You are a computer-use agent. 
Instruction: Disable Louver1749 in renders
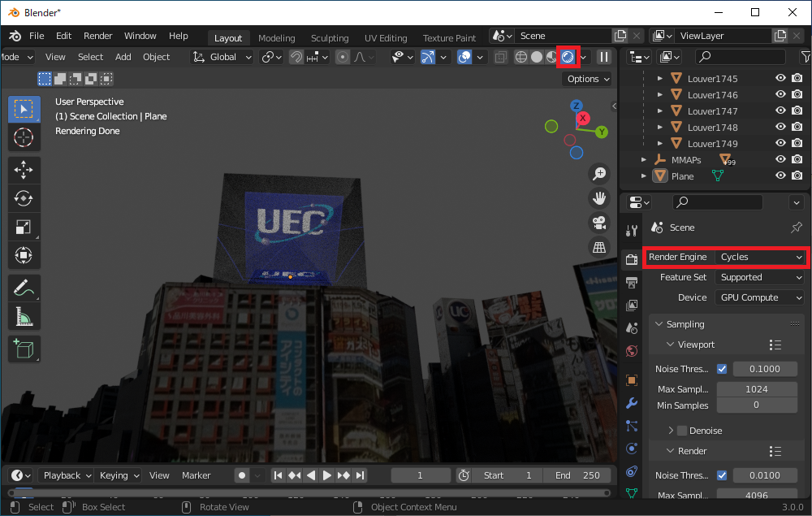[x=797, y=143]
